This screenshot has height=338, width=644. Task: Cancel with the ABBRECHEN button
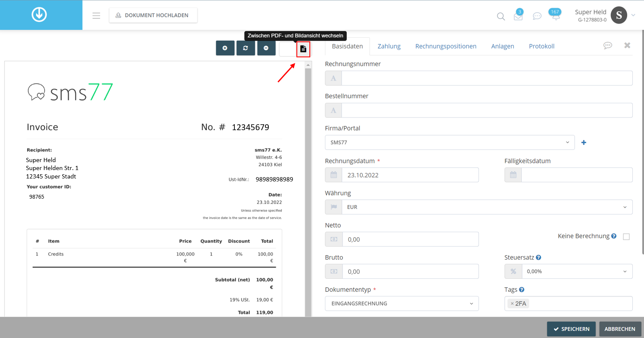click(620, 329)
